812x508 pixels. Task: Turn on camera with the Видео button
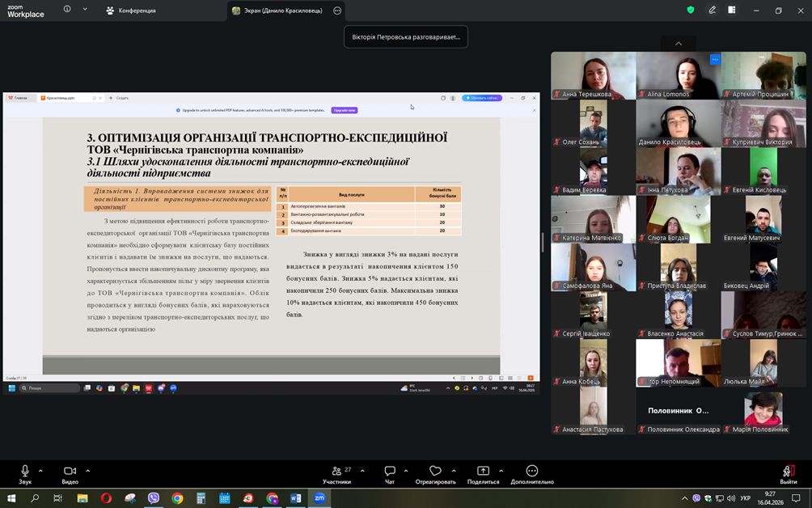(x=70, y=472)
